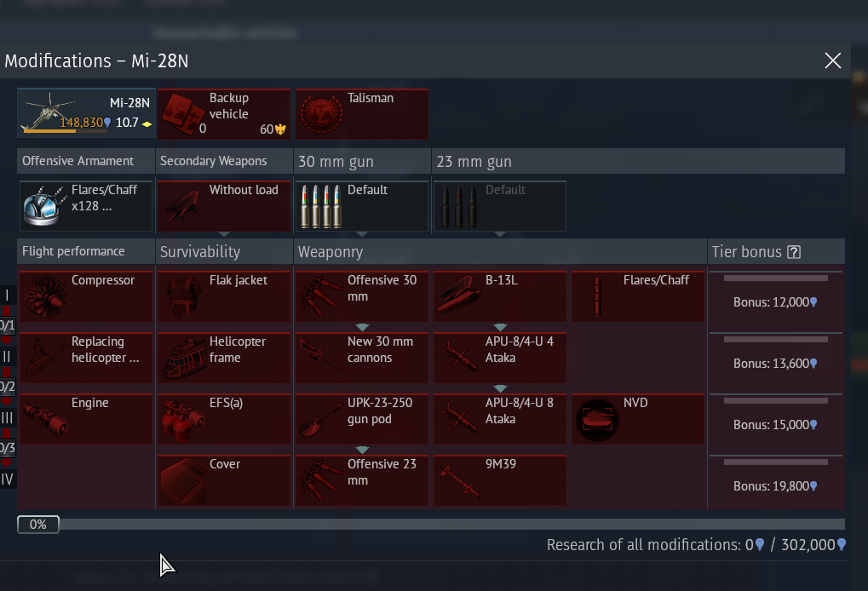The width and height of the screenshot is (868, 591).
Task: Click Tier IV bonus progress bar
Action: pyautogui.click(x=775, y=462)
